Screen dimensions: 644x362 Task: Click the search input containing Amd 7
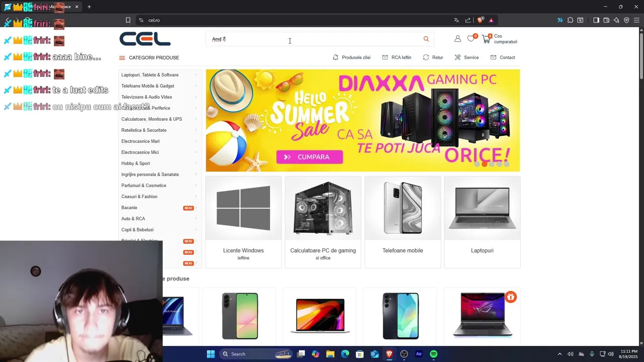pyautogui.click(x=314, y=39)
